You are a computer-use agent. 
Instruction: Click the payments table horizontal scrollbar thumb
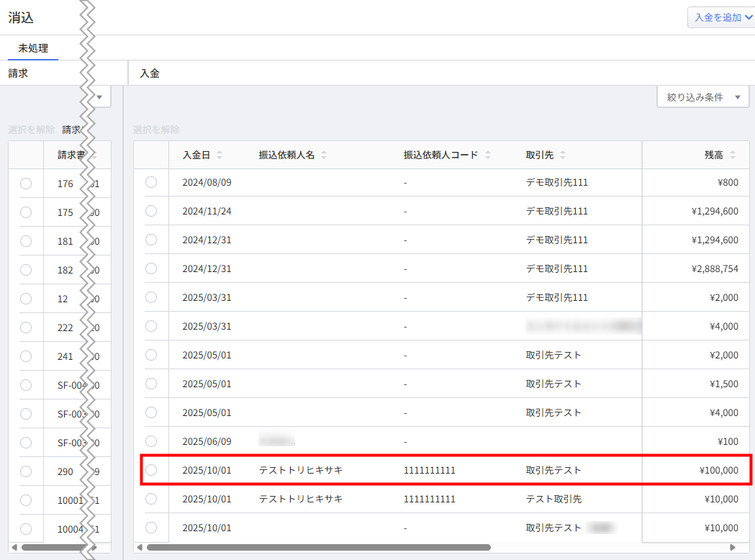[318, 547]
